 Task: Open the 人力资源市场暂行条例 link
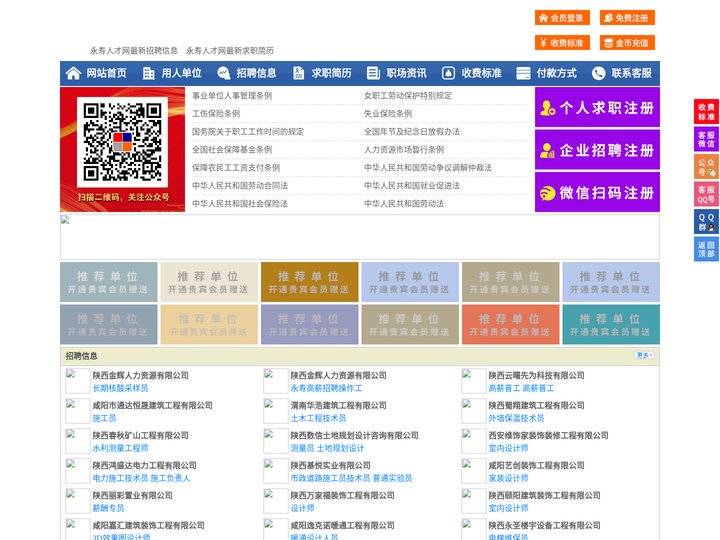coord(404,149)
